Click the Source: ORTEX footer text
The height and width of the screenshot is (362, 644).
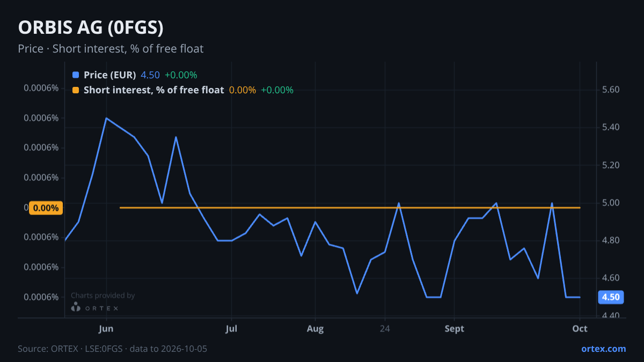coord(112,349)
